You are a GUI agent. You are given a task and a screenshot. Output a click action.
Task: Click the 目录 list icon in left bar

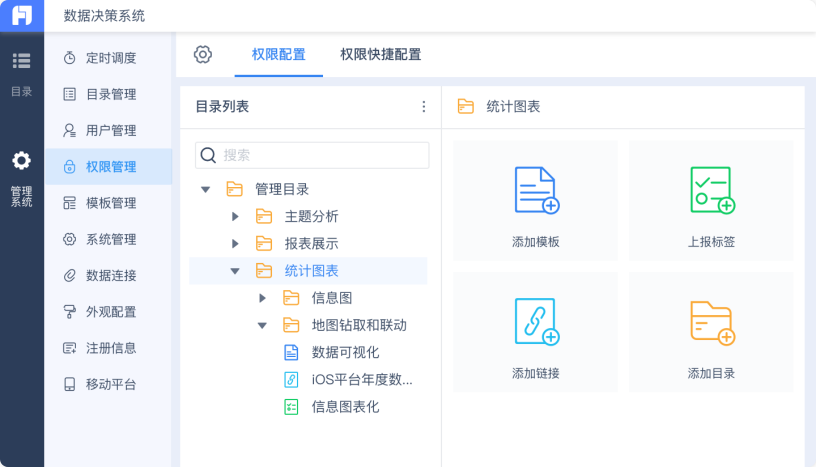pos(21,61)
